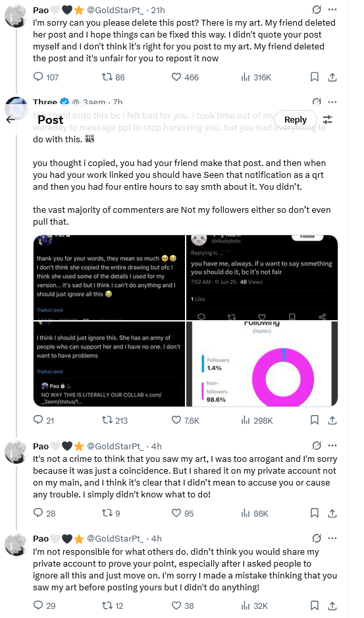The width and height of the screenshot is (364, 618).
Task: Open @GoldStarPt_ profile handle link in first post
Action: point(115,11)
